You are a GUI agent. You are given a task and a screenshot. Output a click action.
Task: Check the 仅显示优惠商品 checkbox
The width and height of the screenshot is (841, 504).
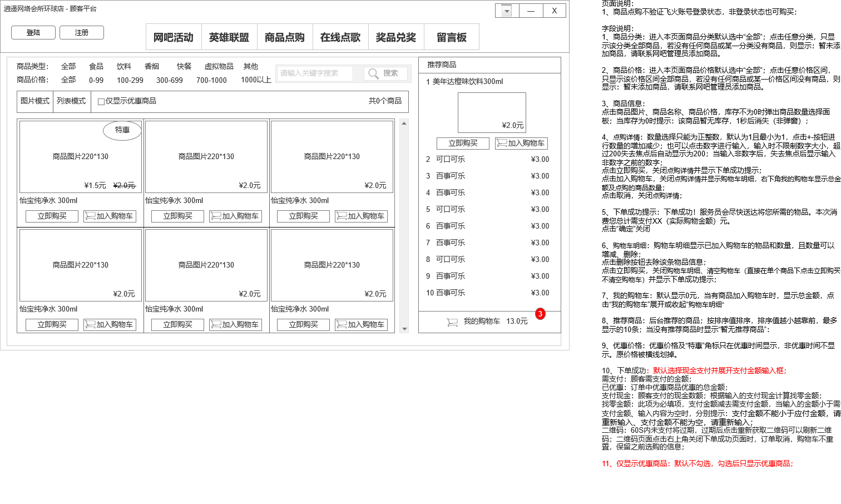point(101,101)
